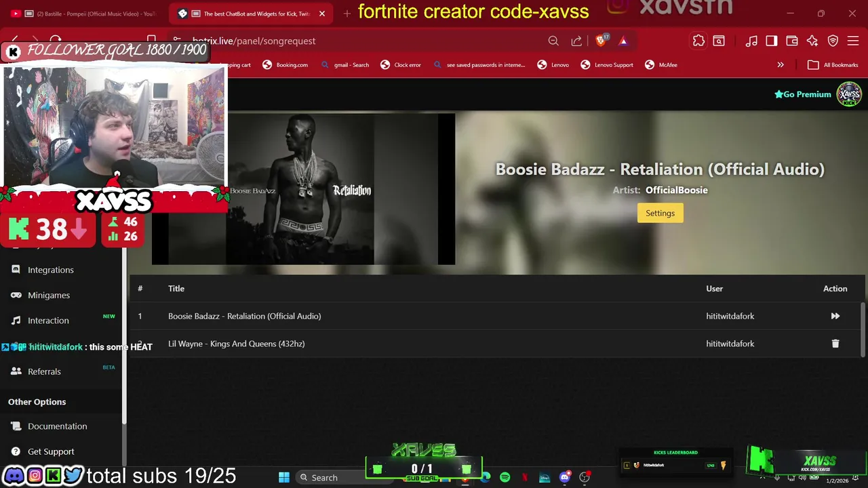Click the Boosie Badazz Retaliation album thumbnail

[x=304, y=188]
